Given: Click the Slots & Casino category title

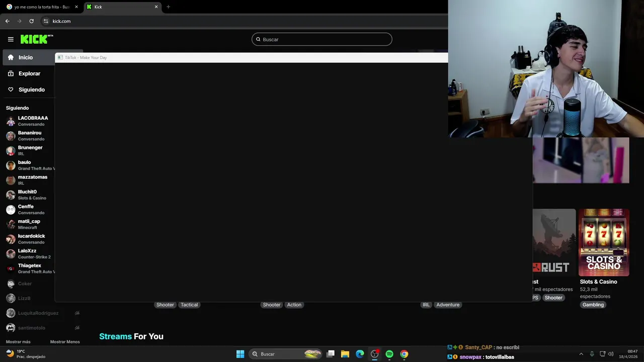Looking at the screenshot, I should (x=598, y=282).
